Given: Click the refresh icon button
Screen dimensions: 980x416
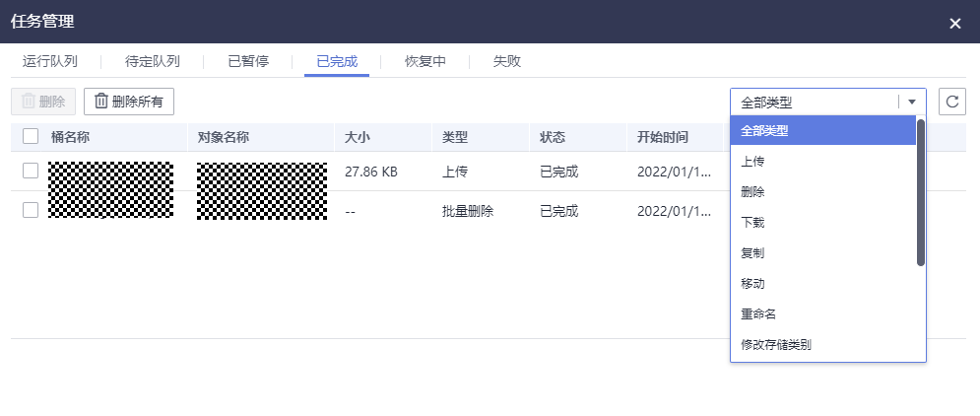Looking at the screenshot, I should pos(951,102).
